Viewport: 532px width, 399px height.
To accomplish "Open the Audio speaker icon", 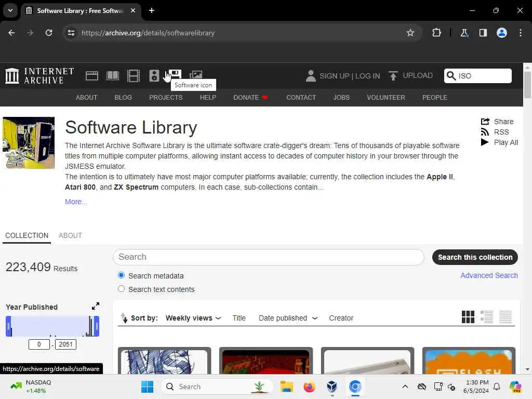I will click(x=154, y=76).
